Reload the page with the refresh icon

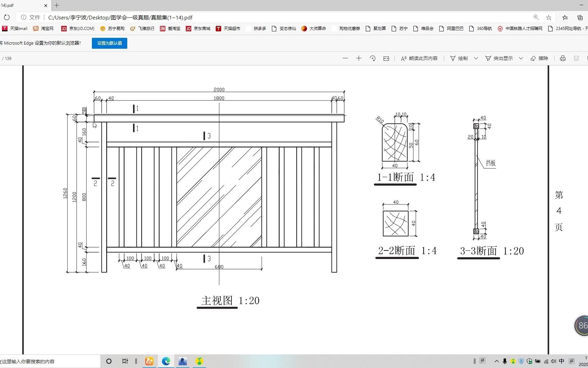[x=6, y=17]
